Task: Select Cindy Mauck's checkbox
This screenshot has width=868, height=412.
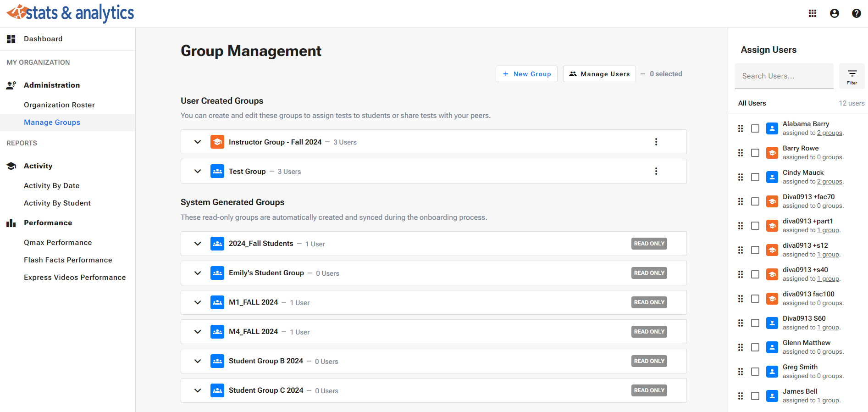Action: (x=755, y=177)
